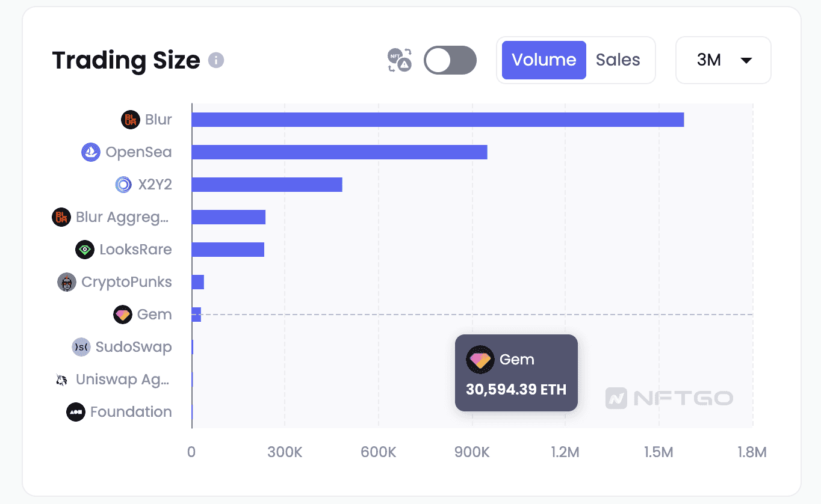Screen dimensions: 821x504
Task: Toggle the wash trading filter switch
Action: (x=450, y=60)
